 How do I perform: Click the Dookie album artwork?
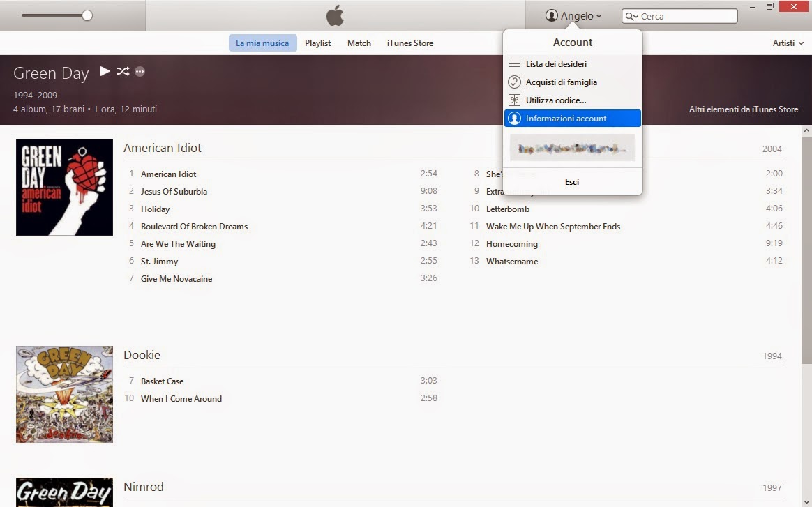point(64,394)
